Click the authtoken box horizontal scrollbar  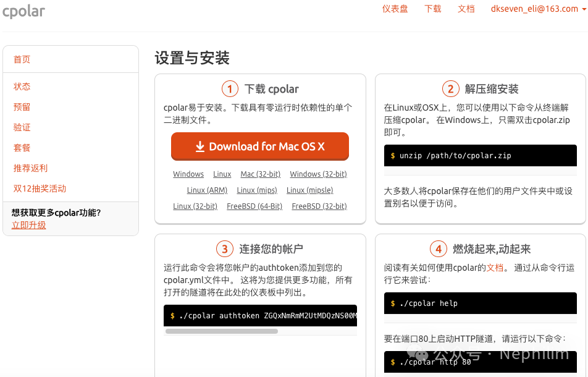pyautogui.click(x=222, y=331)
